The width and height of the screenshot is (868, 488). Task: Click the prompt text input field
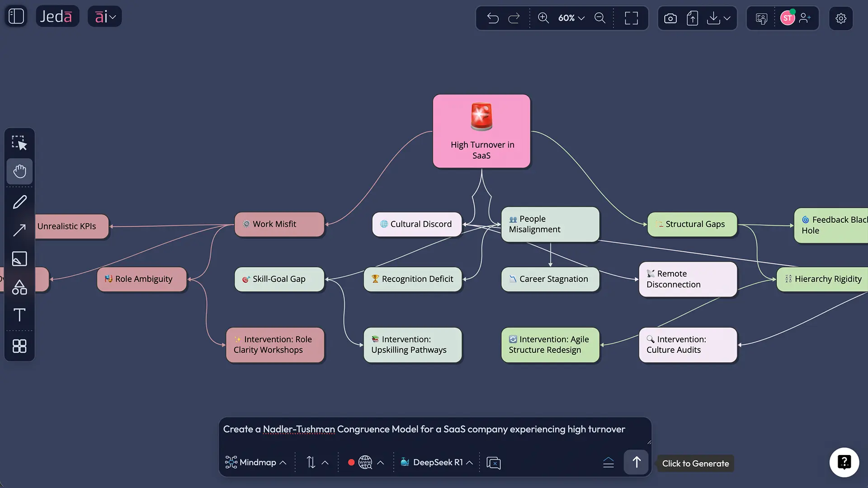434,430
